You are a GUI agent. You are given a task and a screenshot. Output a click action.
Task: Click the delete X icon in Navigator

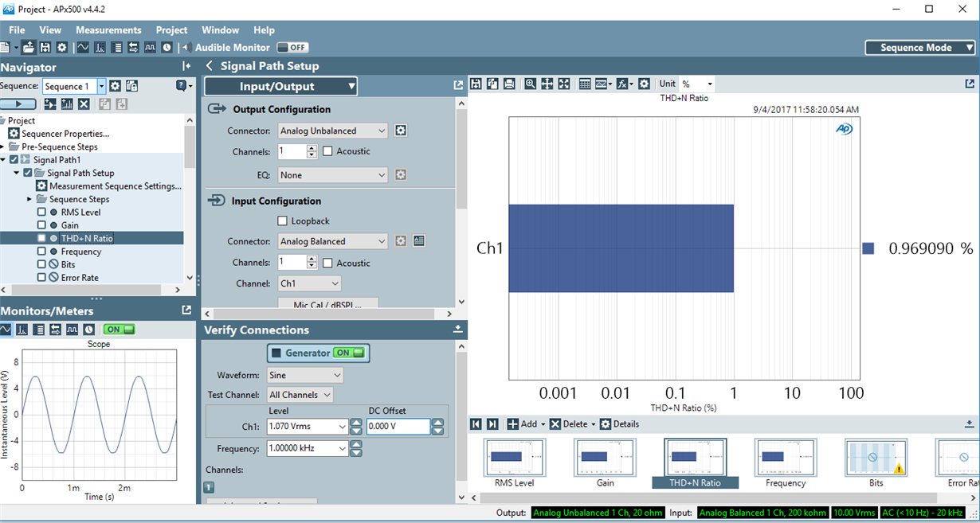[83, 104]
